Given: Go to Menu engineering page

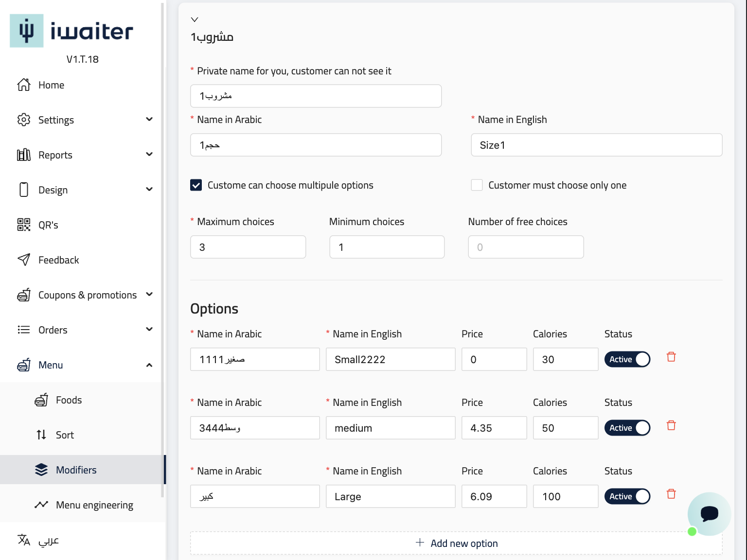Looking at the screenshot, I should tap(94, 505).
